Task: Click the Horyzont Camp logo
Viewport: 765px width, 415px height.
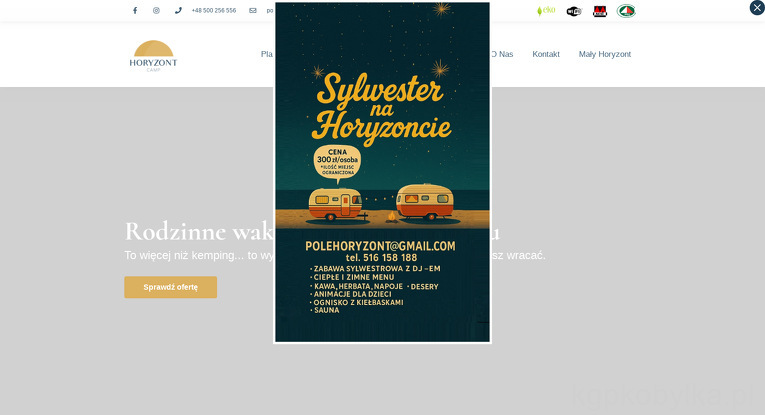Action: (153, 56)
